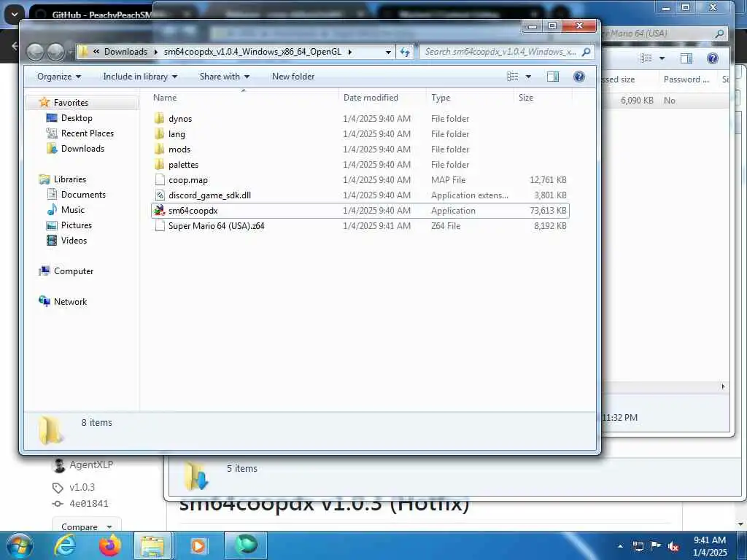The height and width of the screenshot is (560, 747).
Task: Click the MAP File type text
Action: click(x=449, y=180)
